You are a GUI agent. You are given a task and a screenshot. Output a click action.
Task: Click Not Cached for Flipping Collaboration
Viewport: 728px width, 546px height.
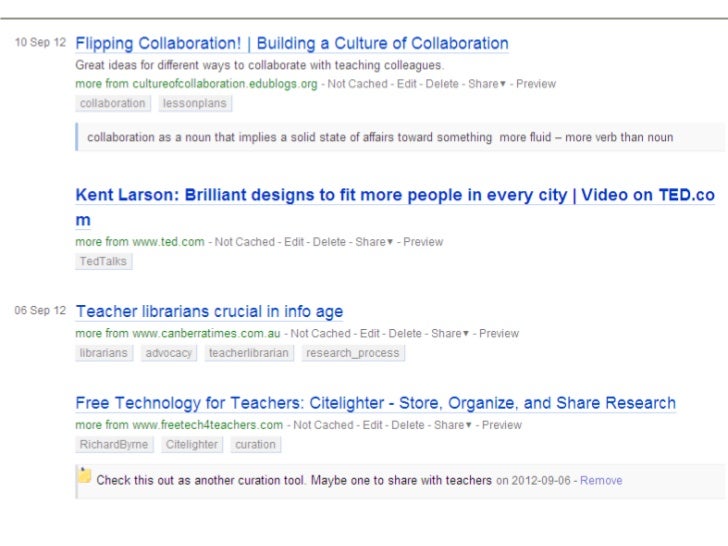pyautogui.click(x=358, y=84)
